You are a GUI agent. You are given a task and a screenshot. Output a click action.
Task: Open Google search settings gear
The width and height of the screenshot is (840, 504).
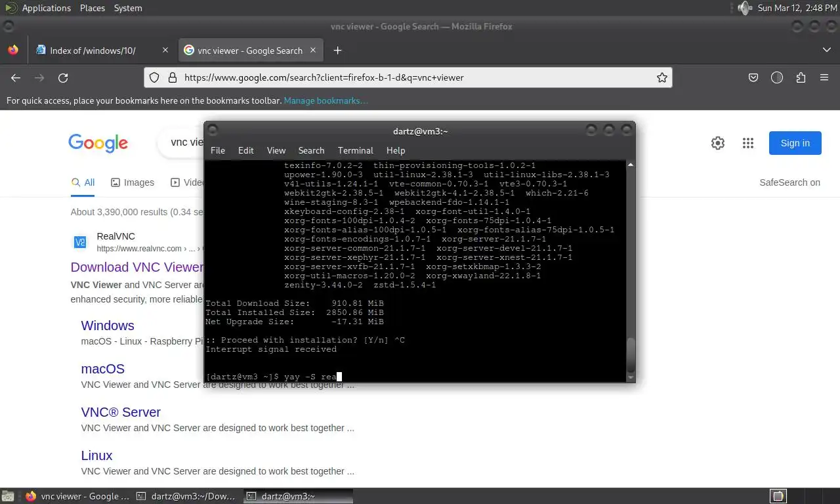click(718, 143)
